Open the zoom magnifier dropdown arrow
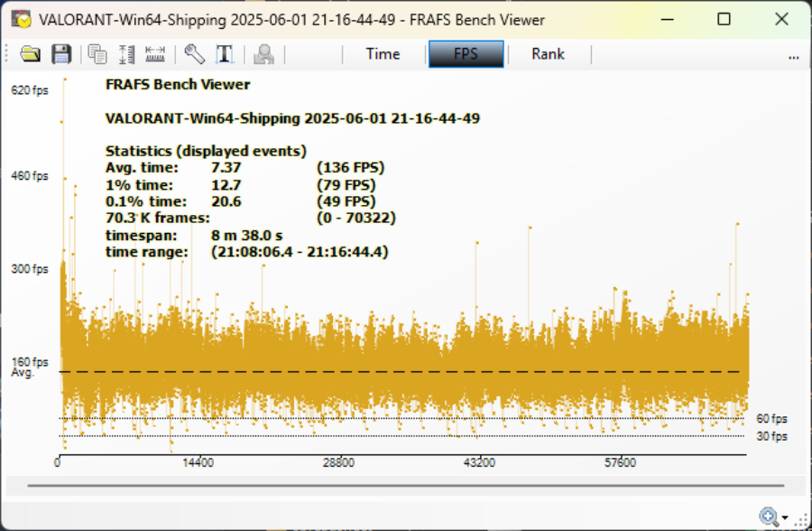This screenshot has width=812, height=531. click(785, 517)
